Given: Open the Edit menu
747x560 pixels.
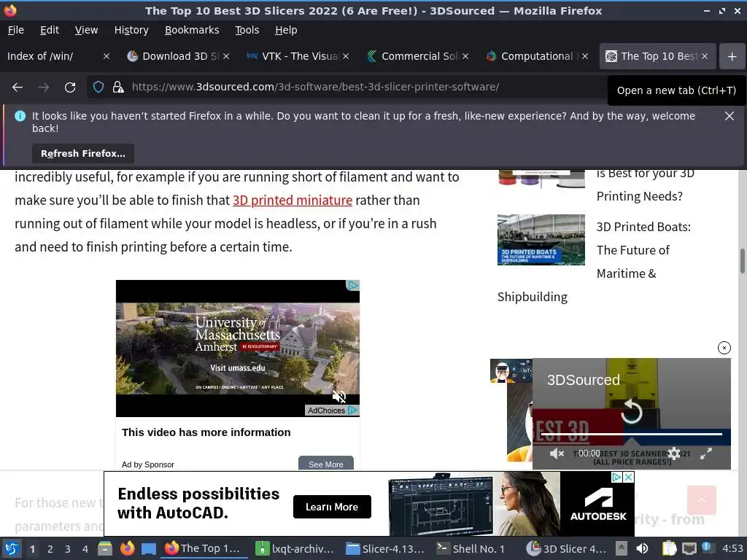Looking at the screenshot, I should point(50,30).
